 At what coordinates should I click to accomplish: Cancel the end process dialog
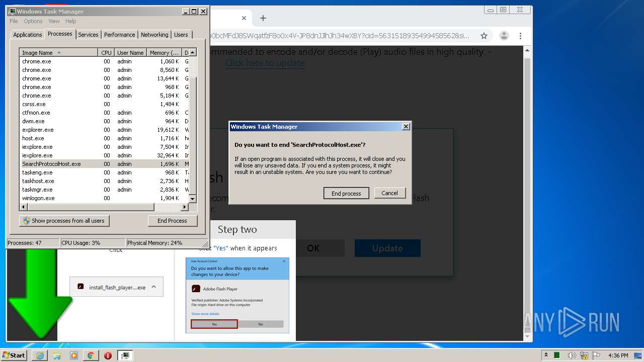tap(390, 193)
